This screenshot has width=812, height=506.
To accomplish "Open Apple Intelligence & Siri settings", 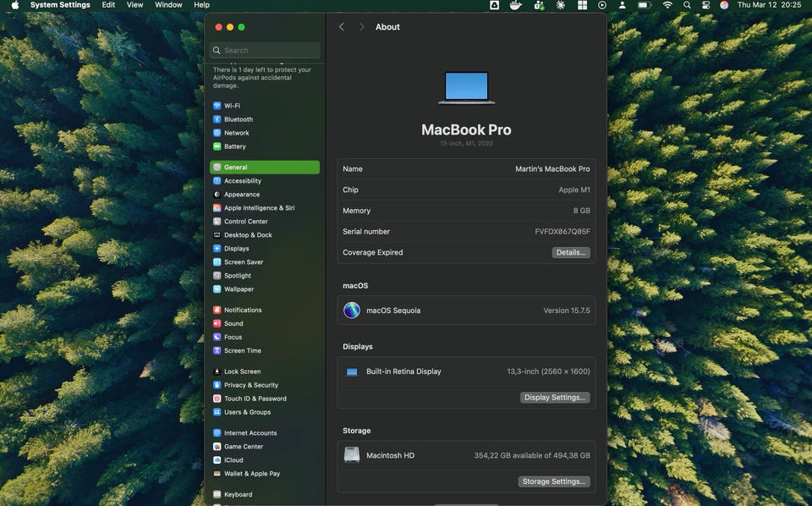I will coord(259,208).
